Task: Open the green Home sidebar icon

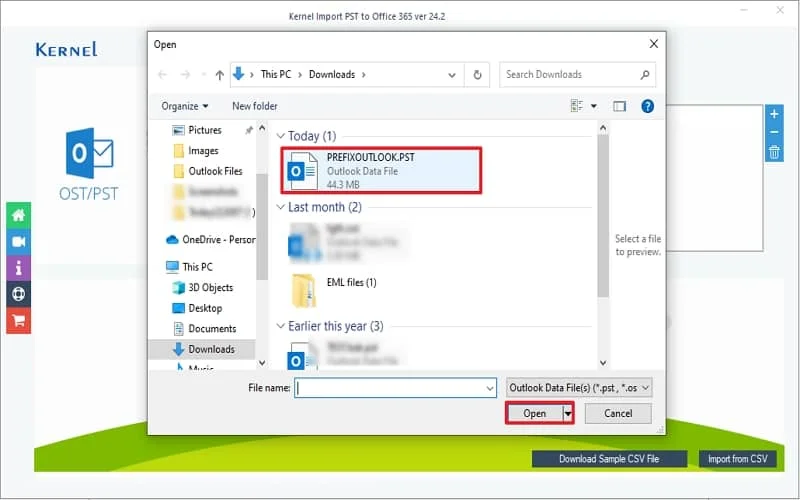Action: [18, 215]
